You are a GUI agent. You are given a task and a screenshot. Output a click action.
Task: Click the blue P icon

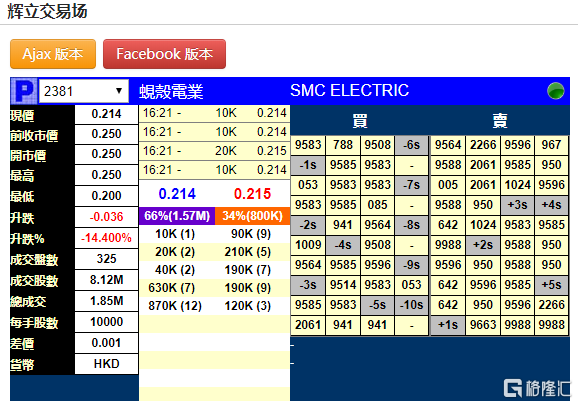coord(24,91)
